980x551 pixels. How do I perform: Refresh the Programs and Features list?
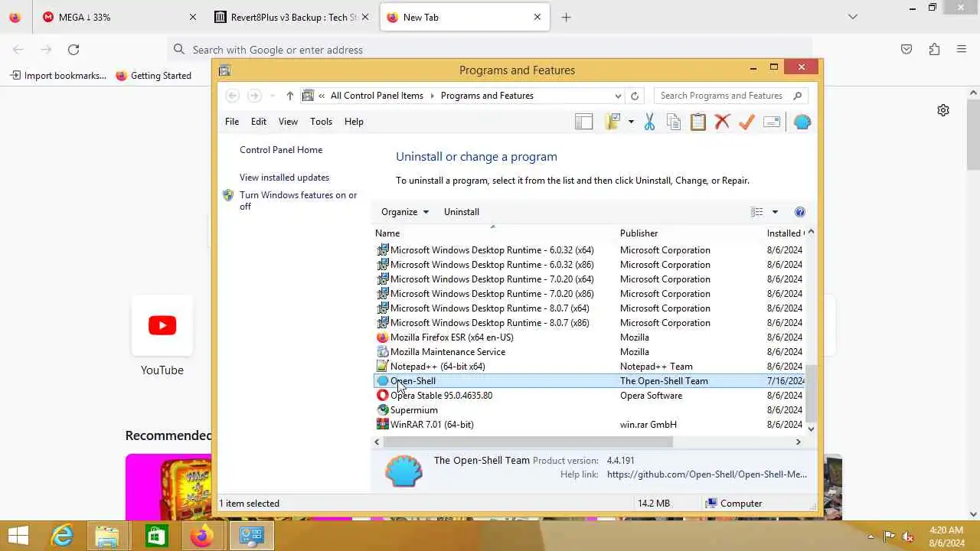click(x=635, y=96)
